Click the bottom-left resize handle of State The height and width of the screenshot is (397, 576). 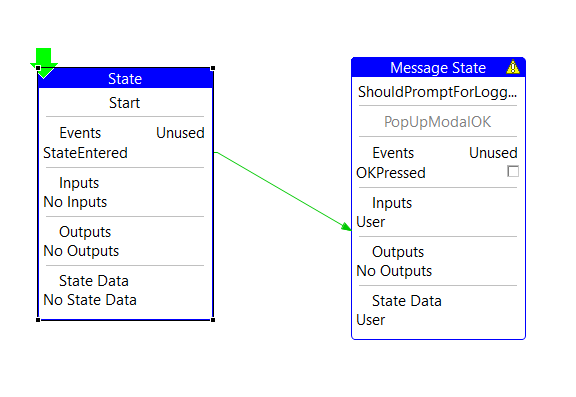[x=38, y=320]
